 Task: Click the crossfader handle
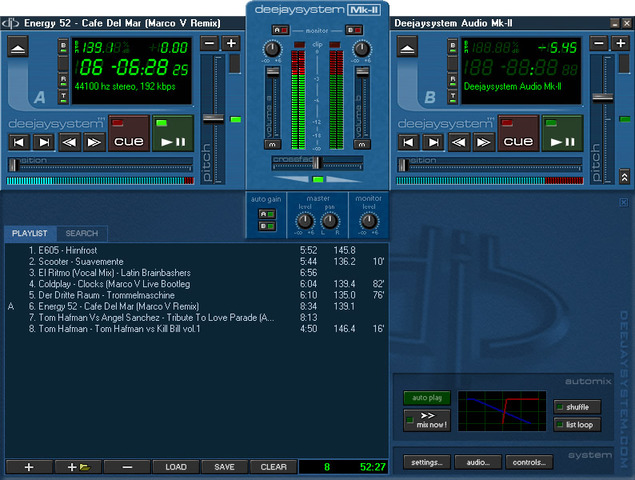pos(317,163)
